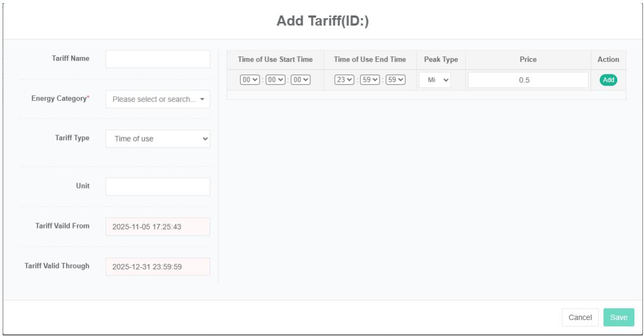Click the Tariff Name input field
The height and width of the screenshot is (336, 644).
[x=158, y=59]
